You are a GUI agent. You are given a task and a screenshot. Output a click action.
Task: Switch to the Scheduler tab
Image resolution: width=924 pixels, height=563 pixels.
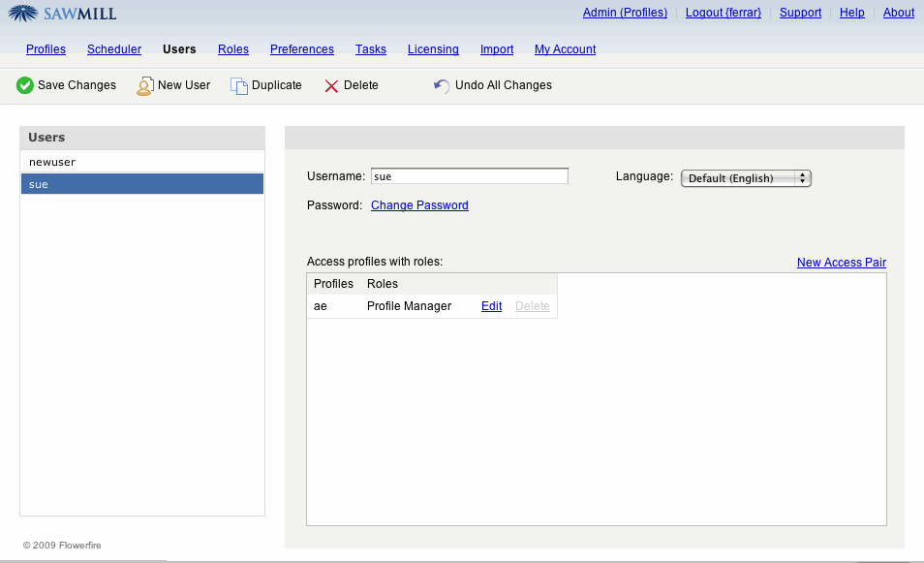click(114, 49)
